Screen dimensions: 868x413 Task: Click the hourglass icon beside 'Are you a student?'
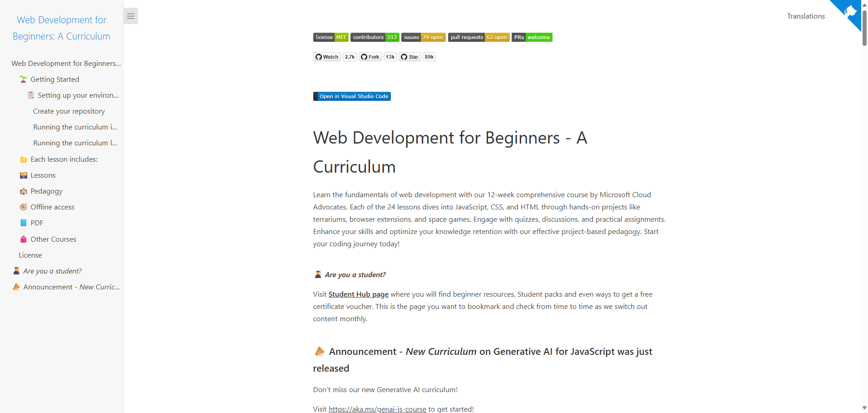coord(16,271)
